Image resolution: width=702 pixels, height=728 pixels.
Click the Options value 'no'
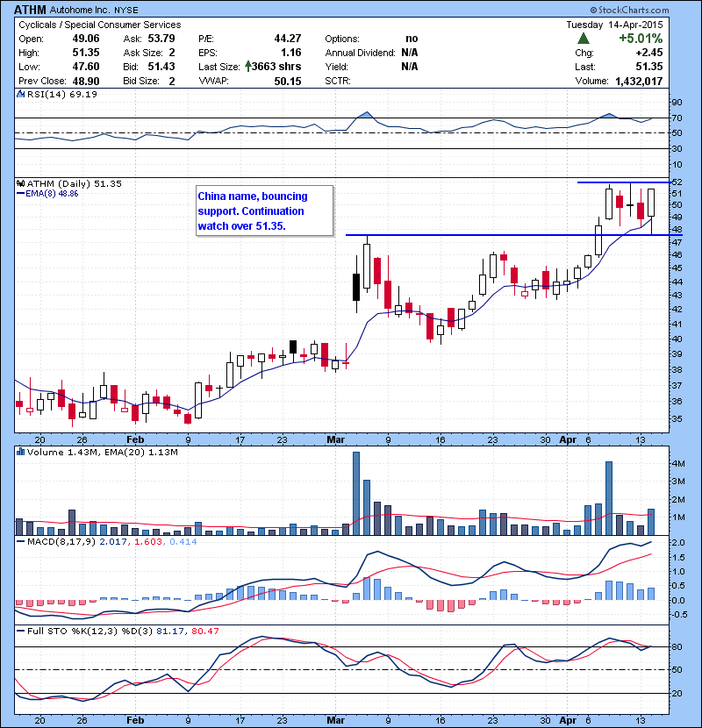pos(412,39)
